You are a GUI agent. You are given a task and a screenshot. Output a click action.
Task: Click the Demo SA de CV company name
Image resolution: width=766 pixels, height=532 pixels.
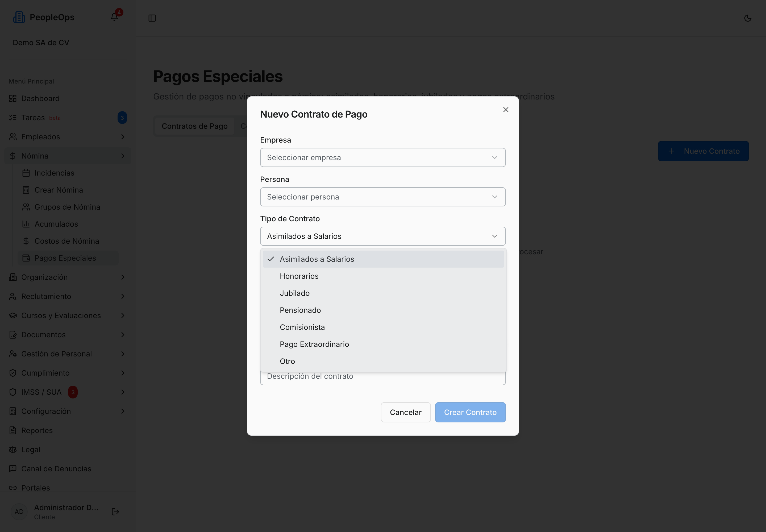[x=41, y=43]
